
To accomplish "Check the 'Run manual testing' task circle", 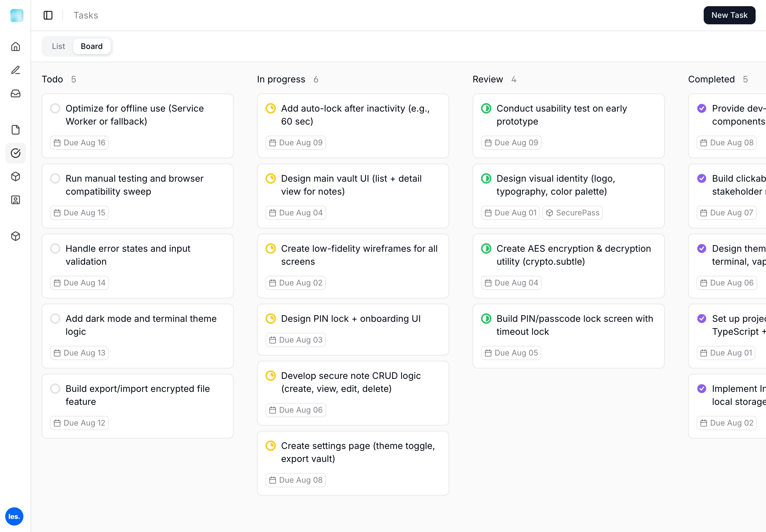I will [55, 178].
